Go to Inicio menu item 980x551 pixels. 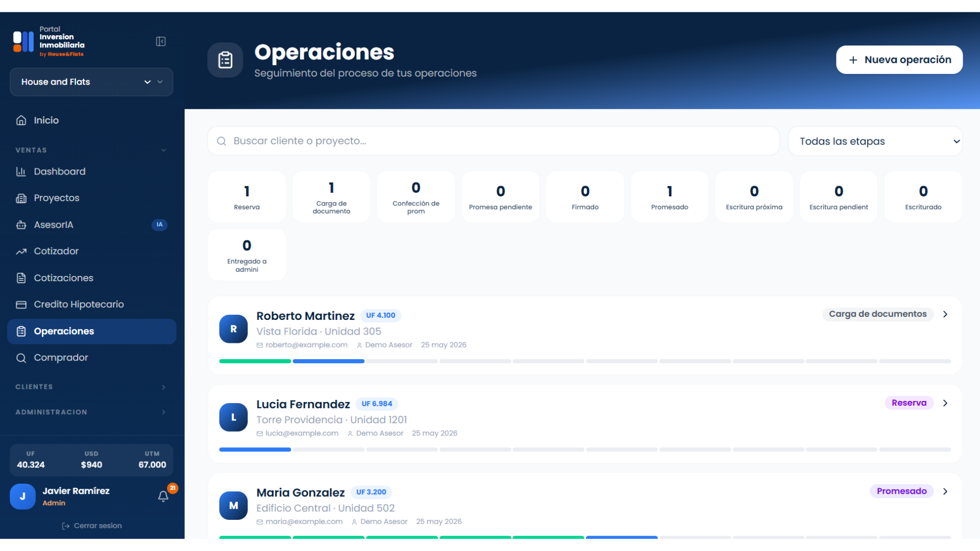point(91,120)
